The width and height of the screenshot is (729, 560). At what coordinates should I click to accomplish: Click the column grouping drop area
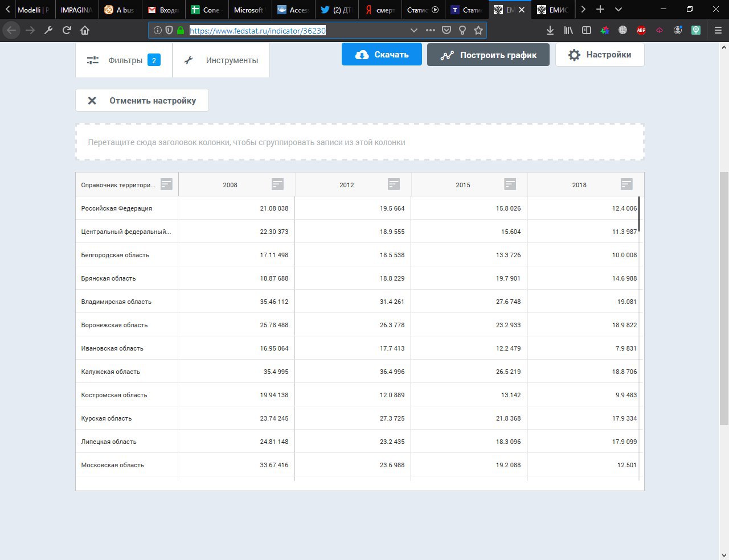pyautogui.click(x=360, y=142)
